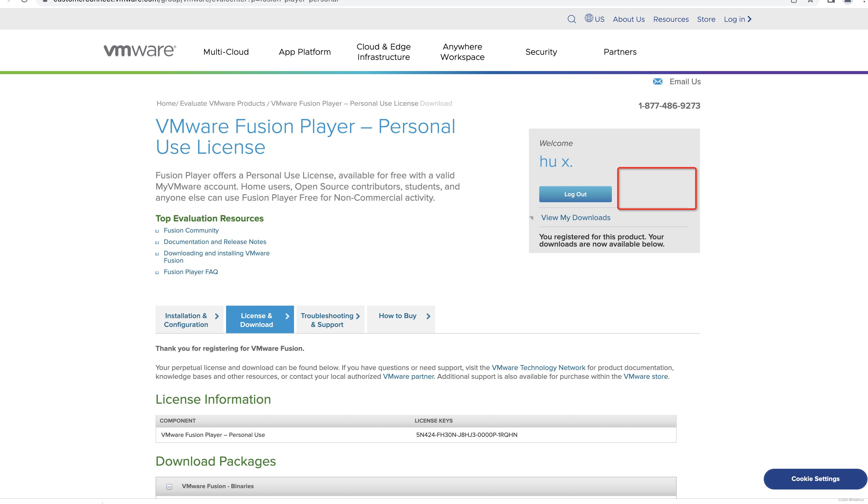Click the chevron on How to Buy tab
This screenshot has width=868, height=504.
[428, 316]
